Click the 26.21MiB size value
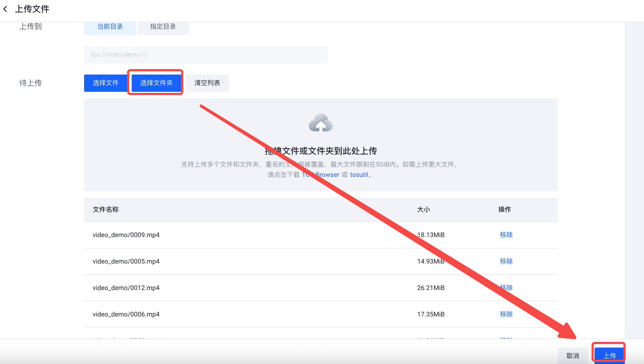 431,288
